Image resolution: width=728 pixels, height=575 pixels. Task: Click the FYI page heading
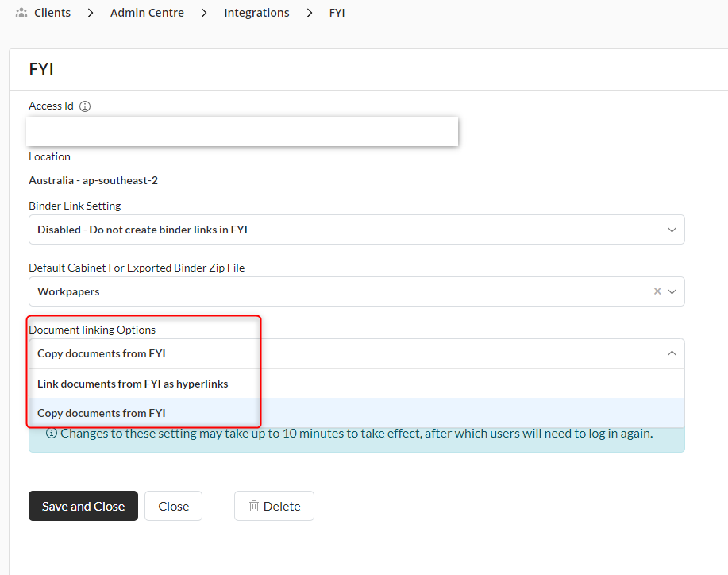[x=41, y=69]
